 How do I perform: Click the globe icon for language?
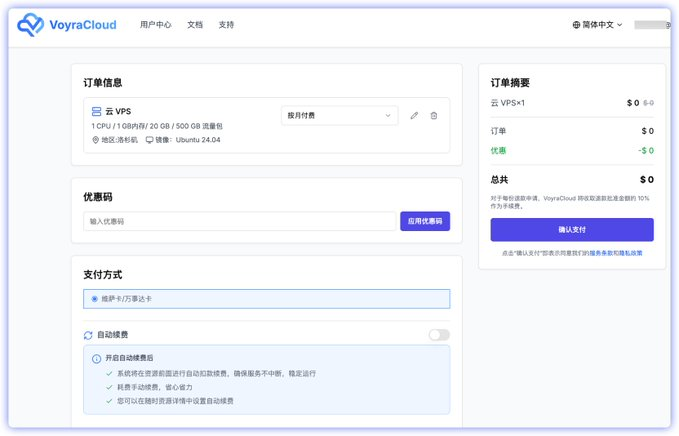coord(576,25)
